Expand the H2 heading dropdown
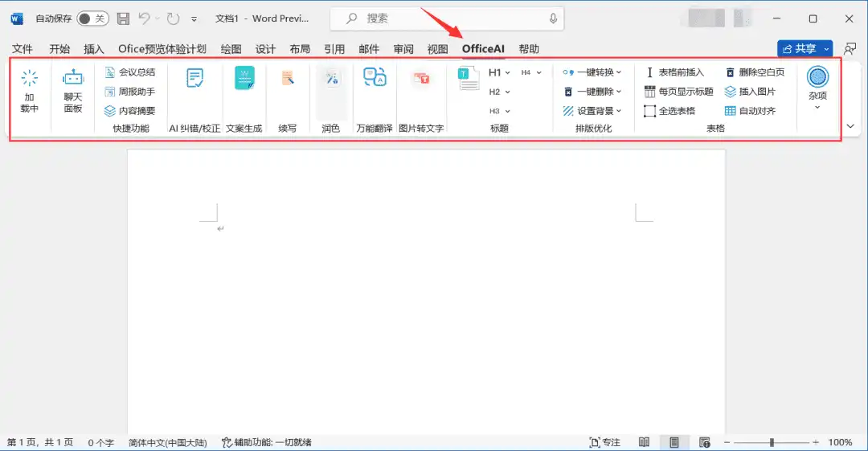868x451 pixels. click(499, 92)
